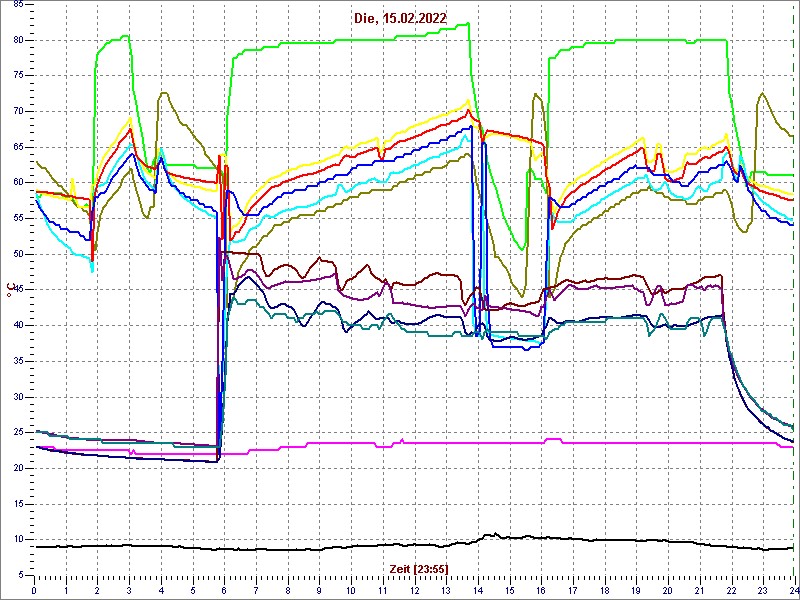The height and width of the screenshot is (600, 800).
Task: Click the '55' temperature axis value
Action: [x=17, y=219]
